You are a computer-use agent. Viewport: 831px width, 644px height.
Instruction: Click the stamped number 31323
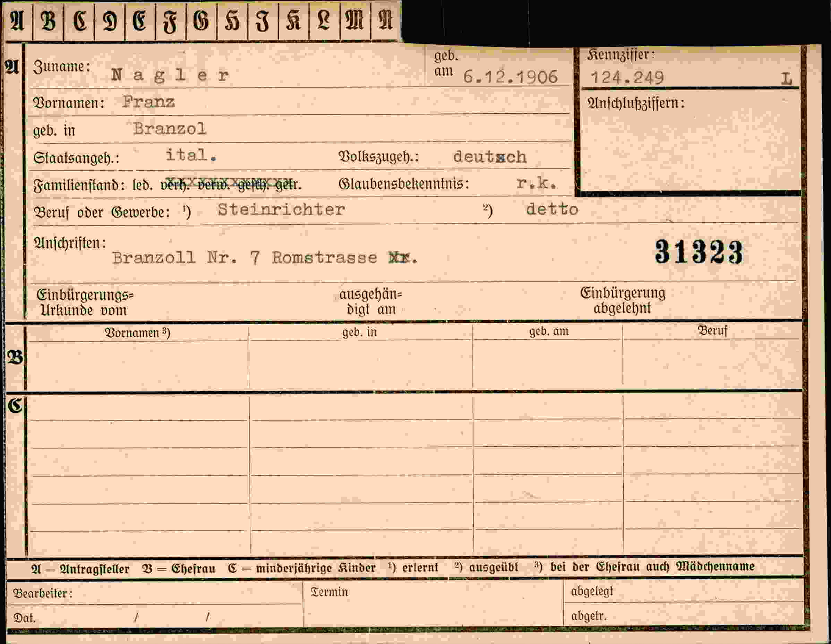pos(699,252)
